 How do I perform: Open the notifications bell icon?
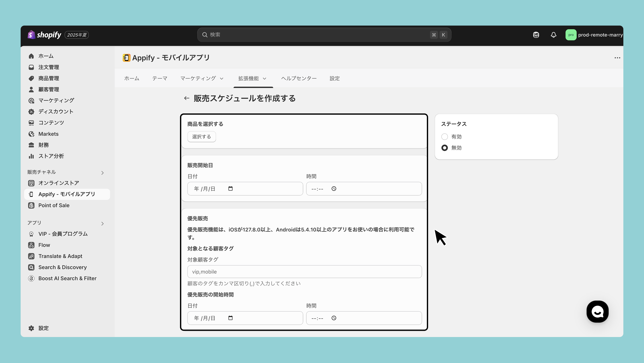553,35
